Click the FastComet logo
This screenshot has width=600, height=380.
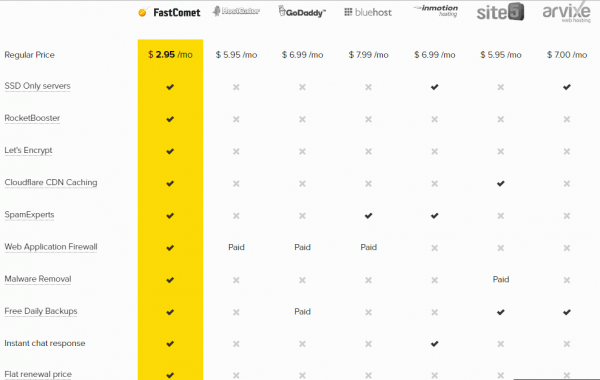tap(169, 12)
